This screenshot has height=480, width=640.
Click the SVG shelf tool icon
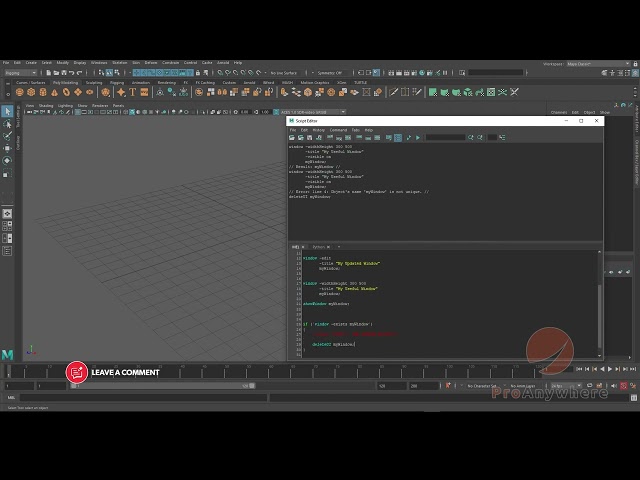click(144, 92)
